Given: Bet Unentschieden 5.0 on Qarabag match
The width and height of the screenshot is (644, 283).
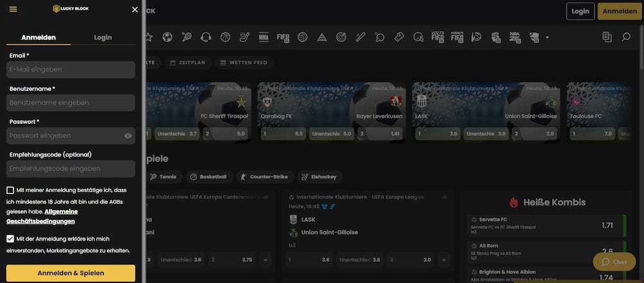Looking at the screenshot, I should tap(332, 133).
